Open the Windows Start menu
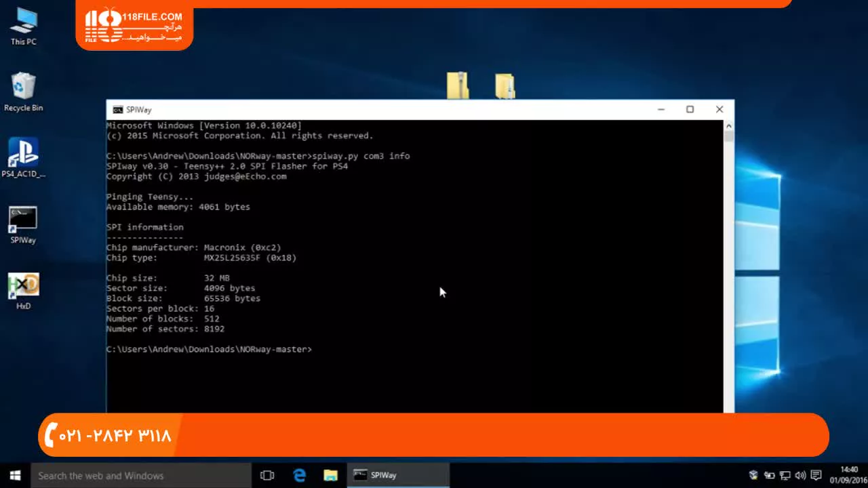This screenshot has height=488, width=868. [15, 475]
